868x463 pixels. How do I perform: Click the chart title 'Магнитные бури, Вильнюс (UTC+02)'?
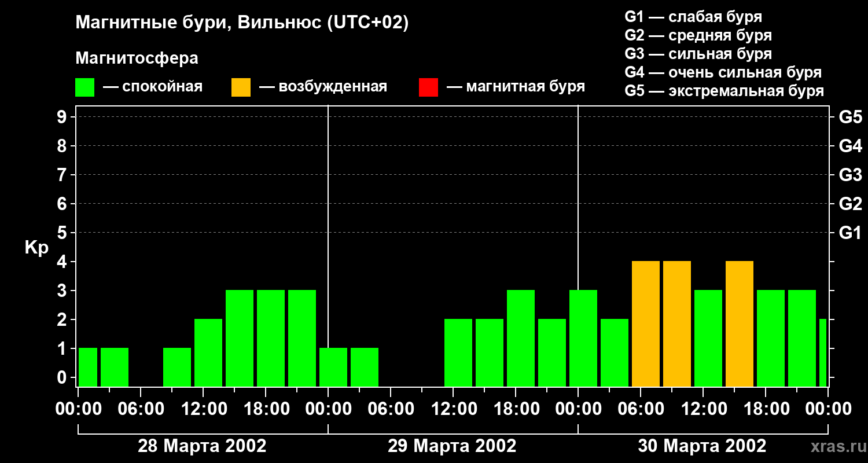242,24
